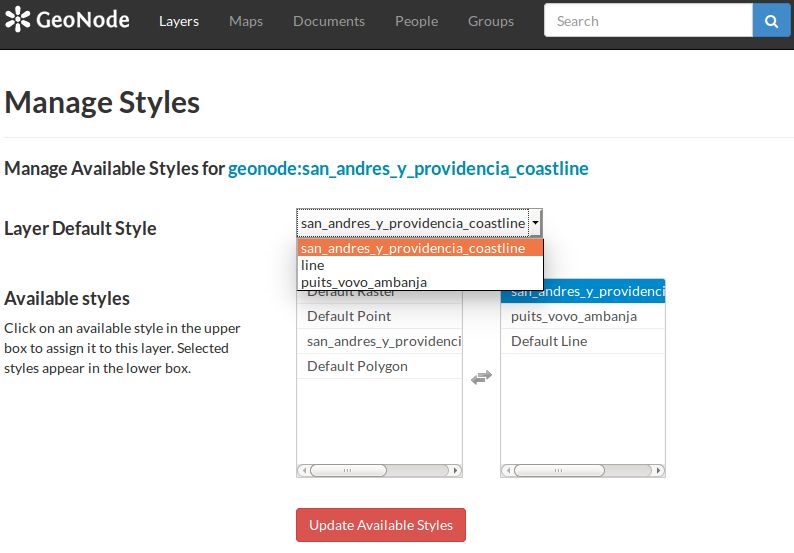The width and height of the screenshot is (794, 553).
Task: Select san_andres_y_providenci in left styles list
Action: point(379,341)
